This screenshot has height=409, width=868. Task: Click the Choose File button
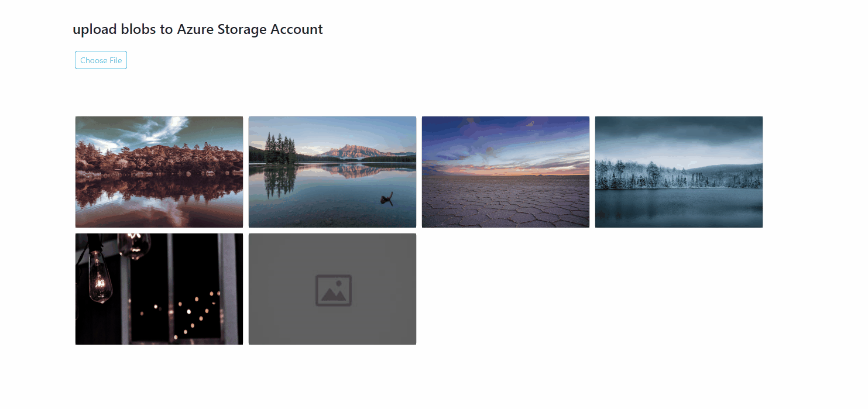(101, 60)
